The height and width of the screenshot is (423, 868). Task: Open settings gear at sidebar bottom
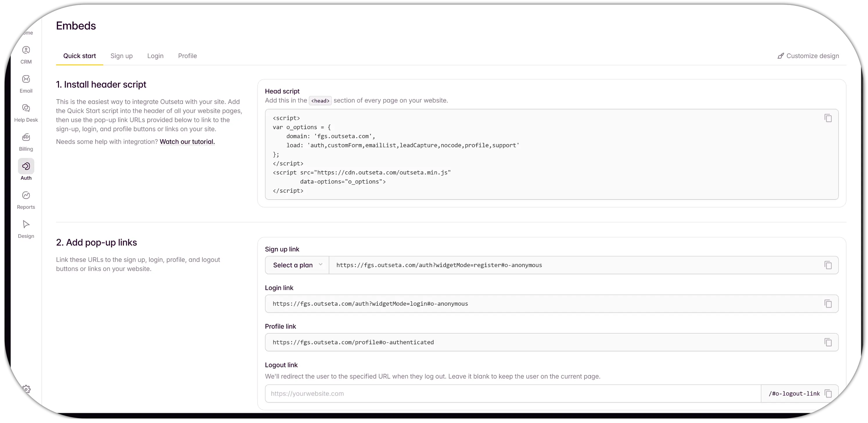click(x=27, y=389)
